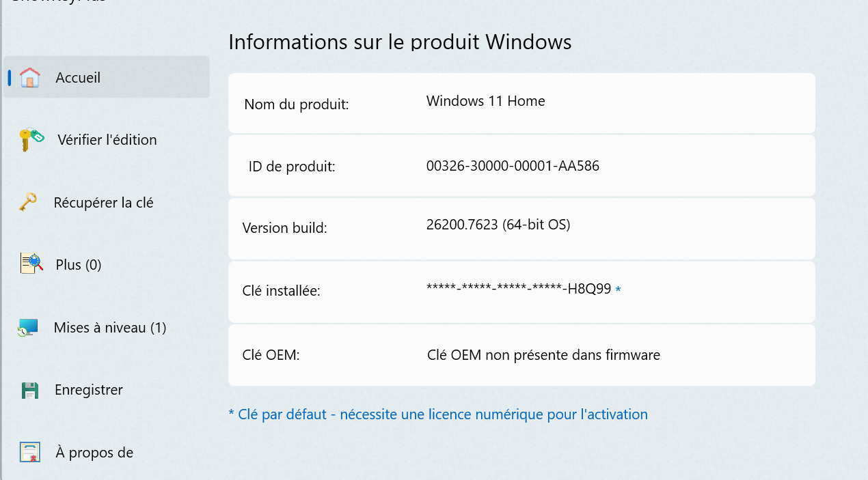
Task: Open the Mises à niveau (1) section
Action: pyautogui.click(x=109, y=327)
